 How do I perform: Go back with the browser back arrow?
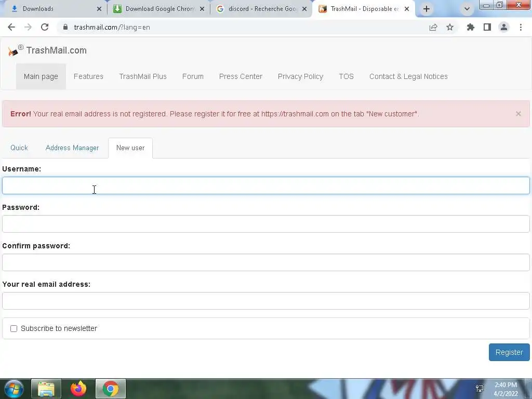[11, 27]
